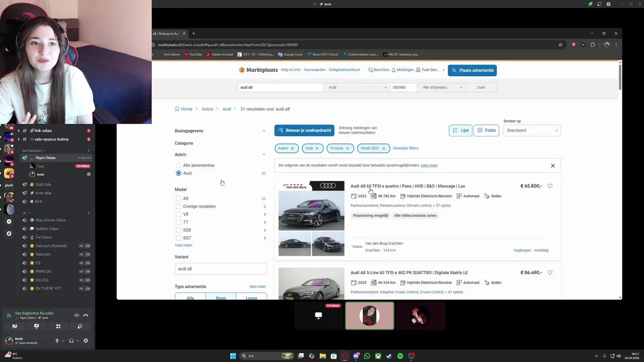The height and width of the screenshot is (362, 644).
Task: Disconnect from the Discord voice channel
Action: click(x=86, y=315)
